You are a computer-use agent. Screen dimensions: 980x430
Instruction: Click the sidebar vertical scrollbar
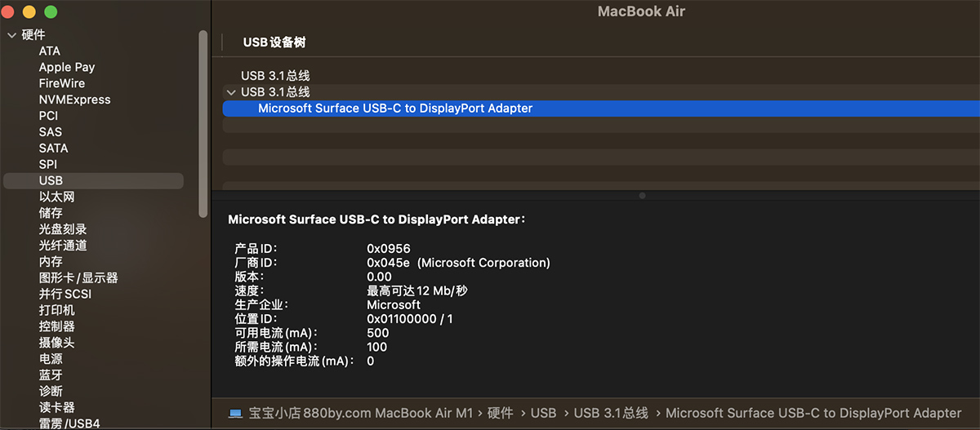(203, 122)
